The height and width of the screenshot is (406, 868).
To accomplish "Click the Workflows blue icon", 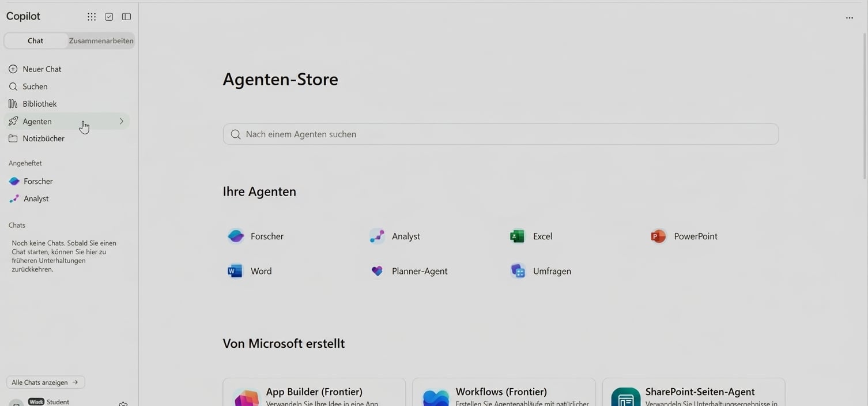I will click(436, 398).
